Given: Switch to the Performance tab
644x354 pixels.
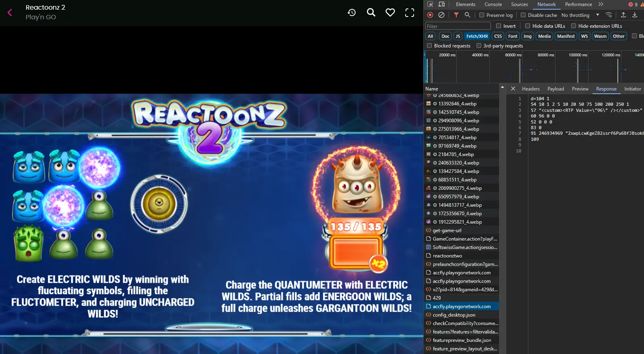Looking at the screenshot, I should coord(578,4).
